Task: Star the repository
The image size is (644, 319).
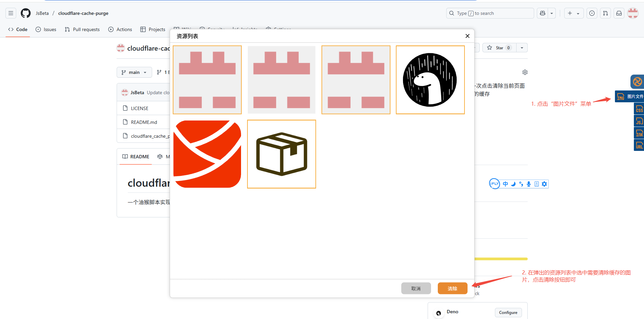Action: 499,48
